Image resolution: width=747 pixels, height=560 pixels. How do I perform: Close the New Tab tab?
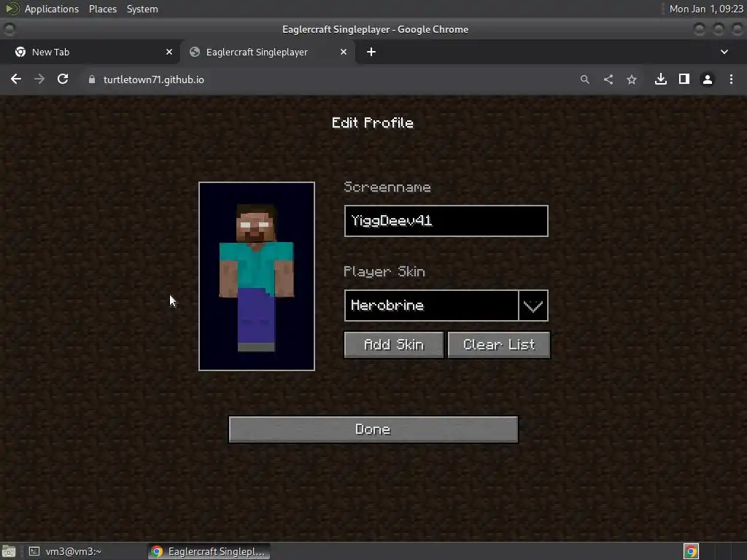tap(169, 52)
